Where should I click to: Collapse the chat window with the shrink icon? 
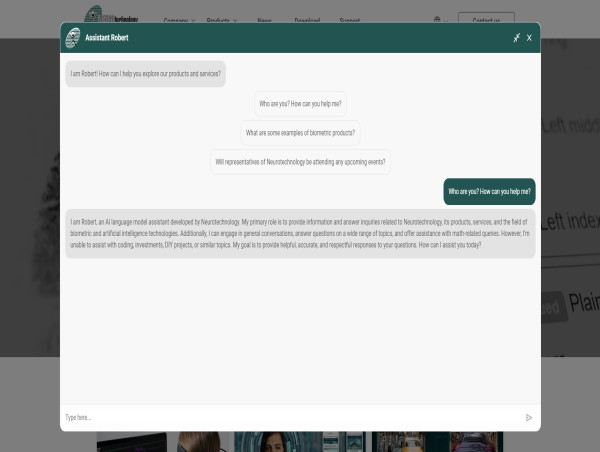[516, 38]
